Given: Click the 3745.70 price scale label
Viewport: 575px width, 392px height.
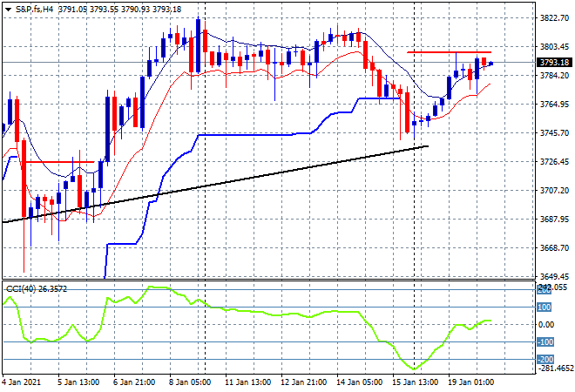Looking at the screenshot, I should pos(554,132).
